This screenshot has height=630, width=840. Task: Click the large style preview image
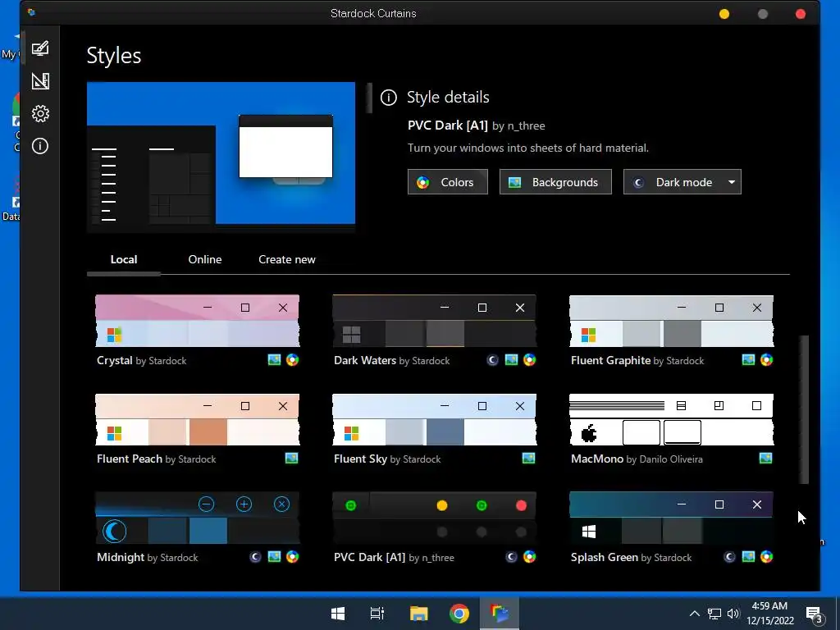(x=221, y=157)
